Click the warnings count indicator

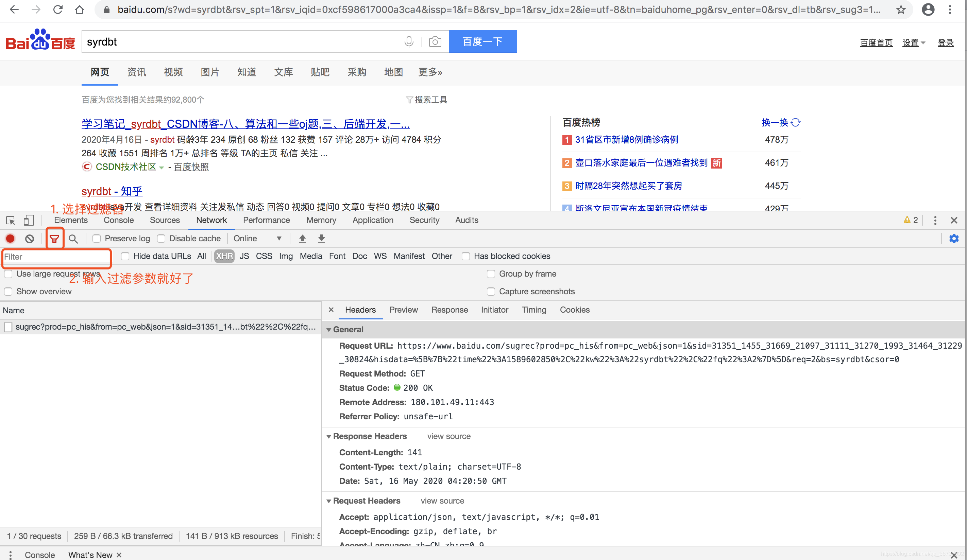click(x=911, y=220)
